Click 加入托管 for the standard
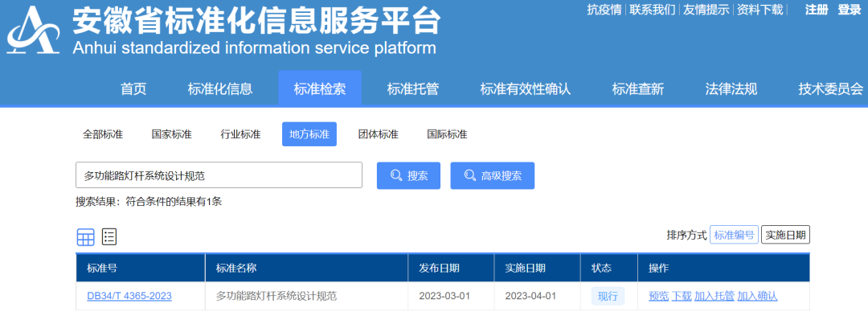 [x=714, y=296]
